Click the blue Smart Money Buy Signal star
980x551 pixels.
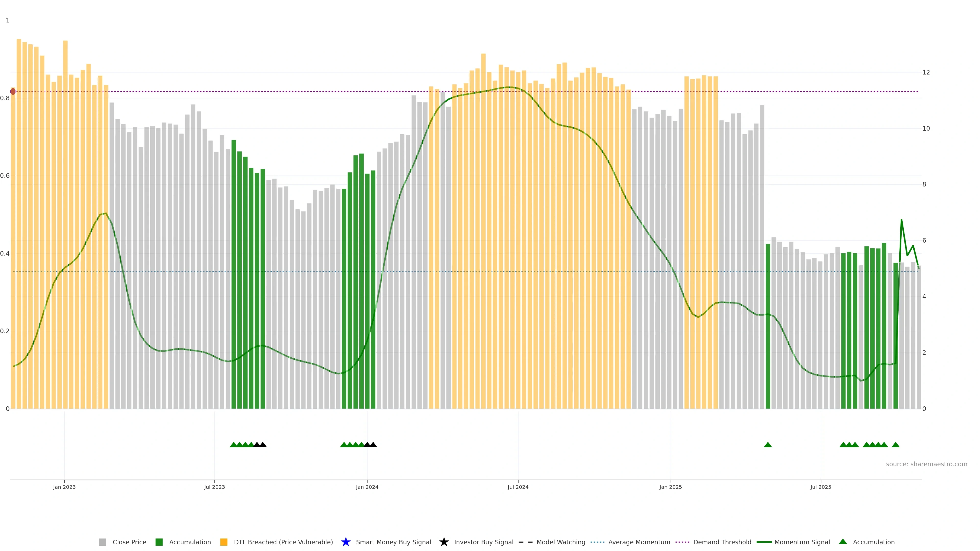346,542
